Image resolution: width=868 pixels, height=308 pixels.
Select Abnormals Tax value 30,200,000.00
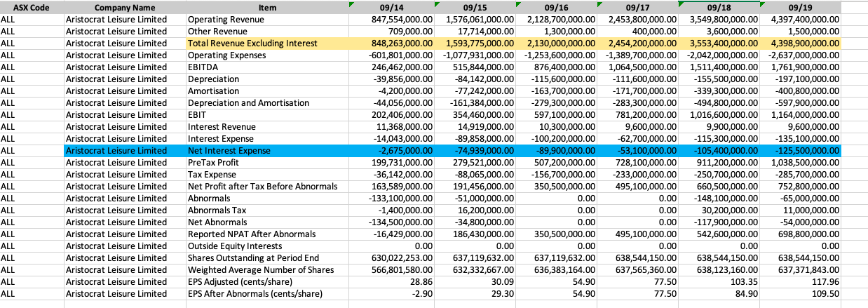(x=719, y=210)
